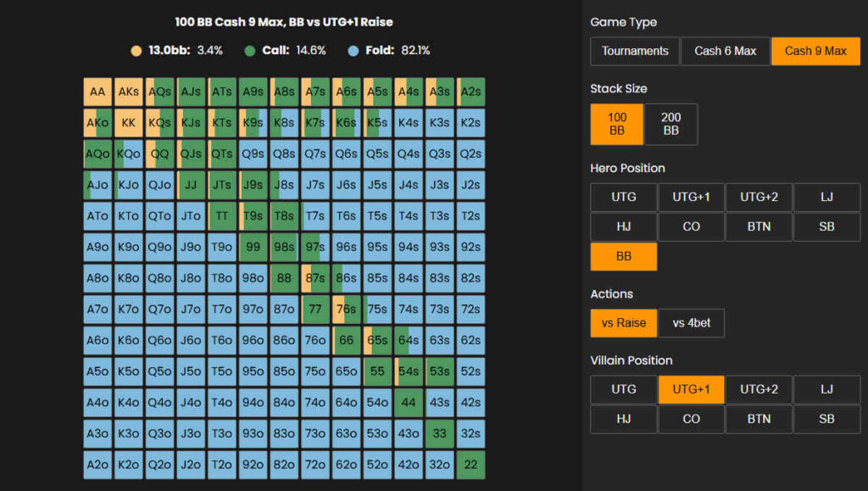Click the TT hand cell
The image size is (868, 491).
[221, 215]
